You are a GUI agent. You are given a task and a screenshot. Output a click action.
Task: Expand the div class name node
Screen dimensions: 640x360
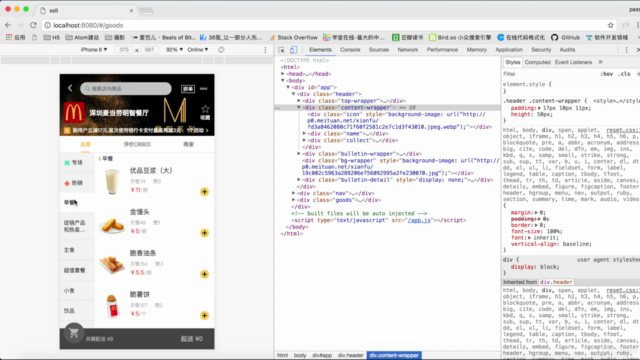tap(304, 133)
